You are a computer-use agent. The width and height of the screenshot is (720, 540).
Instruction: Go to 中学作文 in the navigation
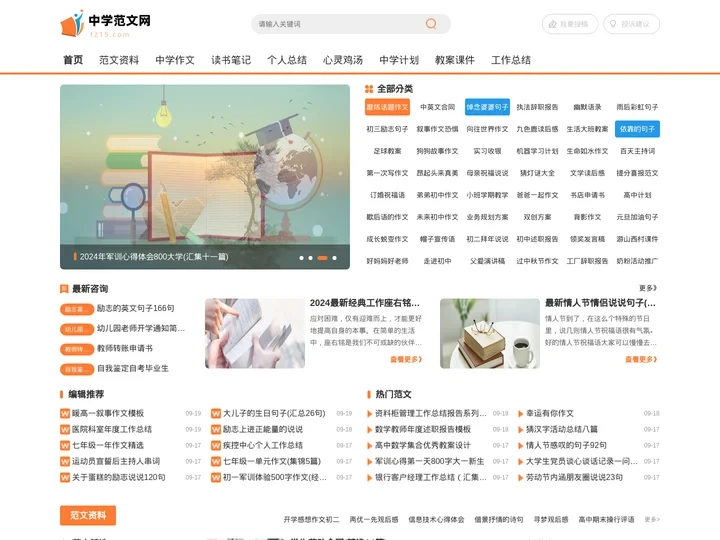point(175,60)
